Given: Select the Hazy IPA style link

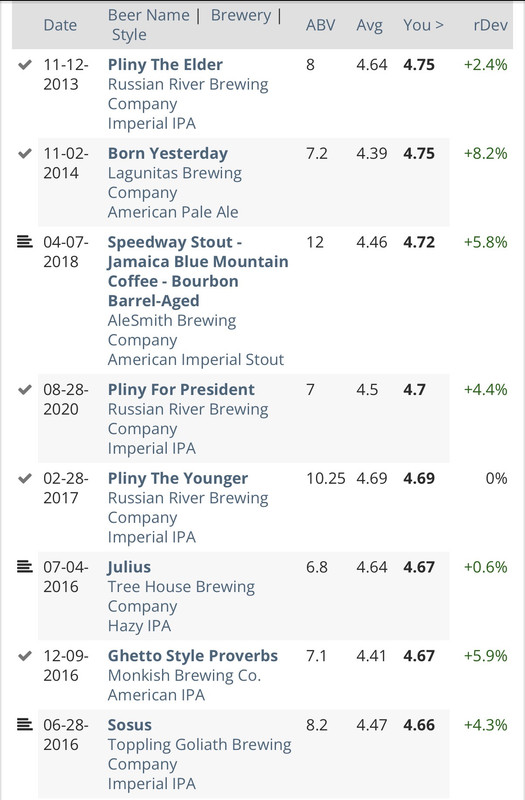Looking at the screenshot, I should (139, 626).
